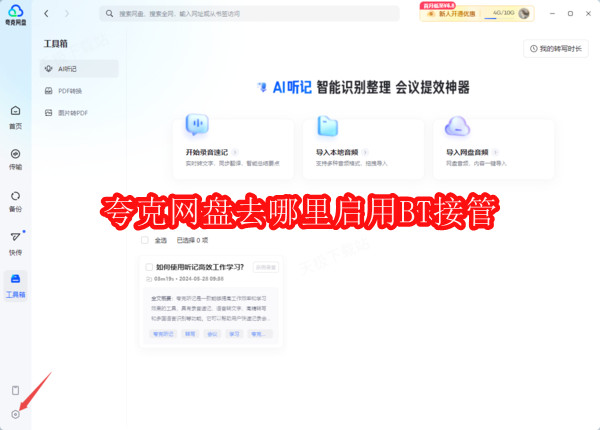Viewport: 600px width, 430px height.
Task: Select the PDF转换 menu entry
Action: pos(79,91)
